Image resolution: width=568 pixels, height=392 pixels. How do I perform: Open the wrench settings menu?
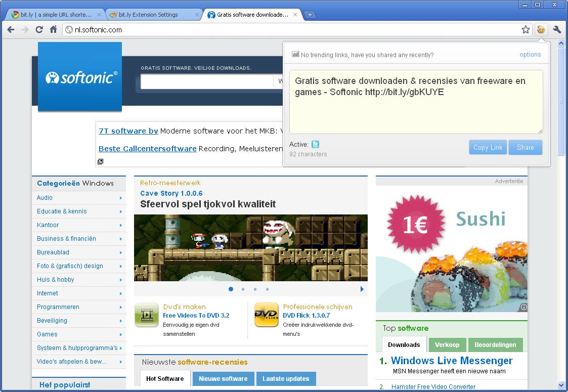557,30
